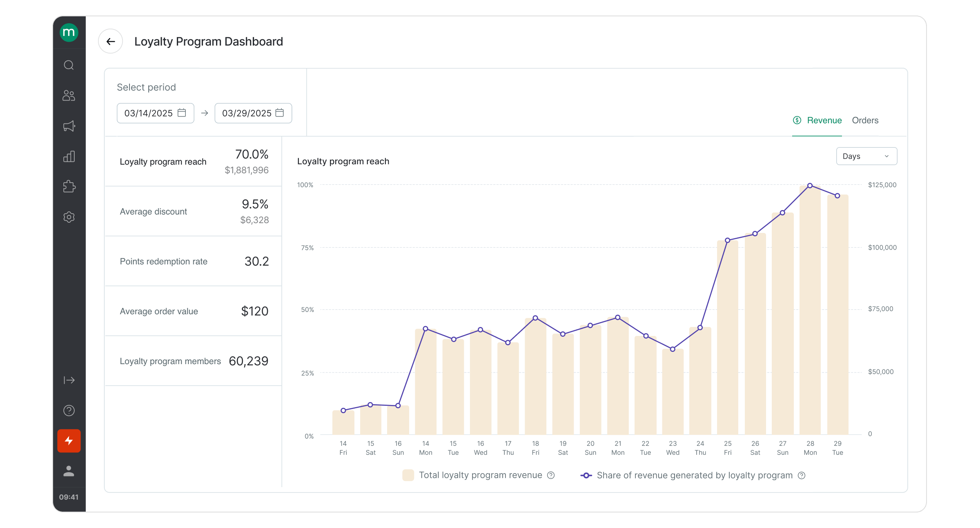
Task: Toggle Total loyalty program revenue legend swatch
Action: [408, 475]
